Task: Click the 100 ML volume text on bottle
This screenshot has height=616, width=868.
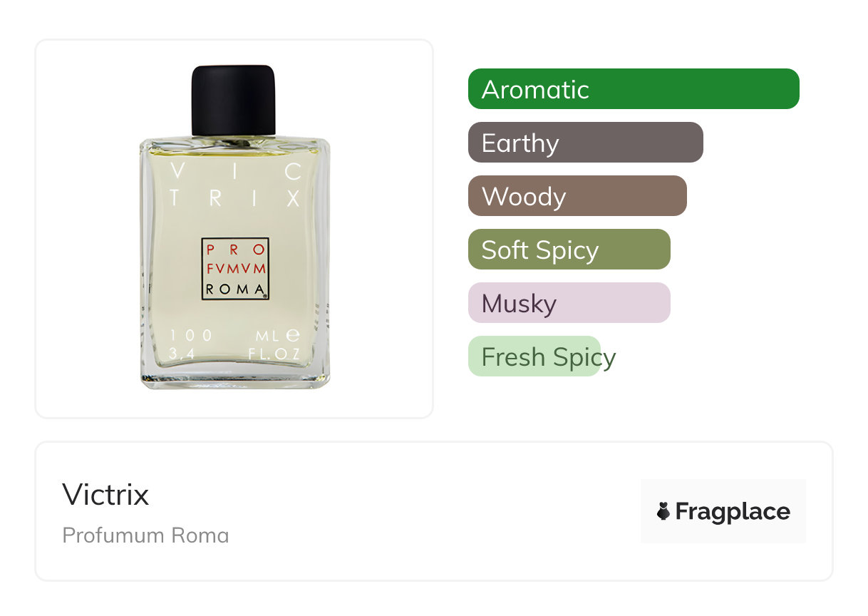Action: [235, 335]
